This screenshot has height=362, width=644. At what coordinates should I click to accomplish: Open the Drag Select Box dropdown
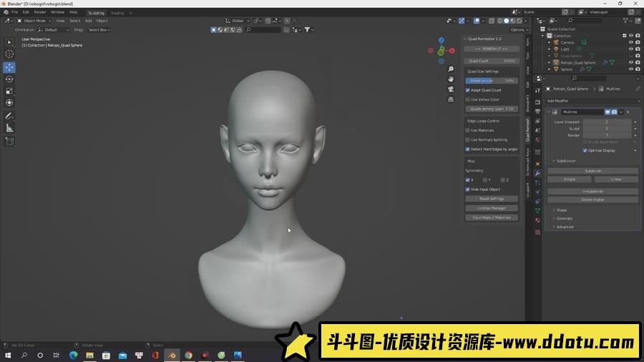click(99, 30)
